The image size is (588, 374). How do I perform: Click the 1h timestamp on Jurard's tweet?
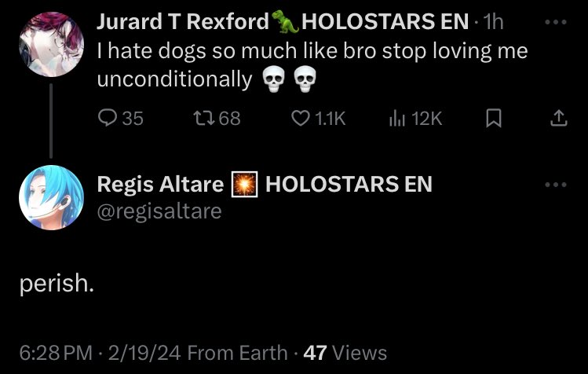coord(493,21)
